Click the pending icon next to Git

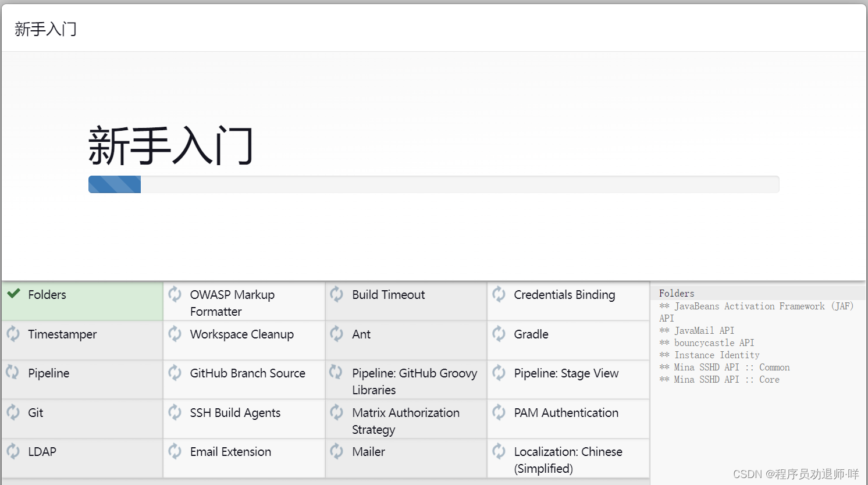[x=13, y=412]
